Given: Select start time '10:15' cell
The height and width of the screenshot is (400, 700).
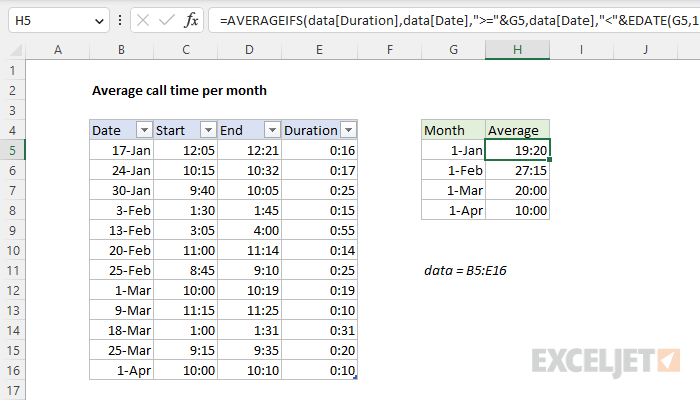Looking at the screenshot, I should pos(186,170).
